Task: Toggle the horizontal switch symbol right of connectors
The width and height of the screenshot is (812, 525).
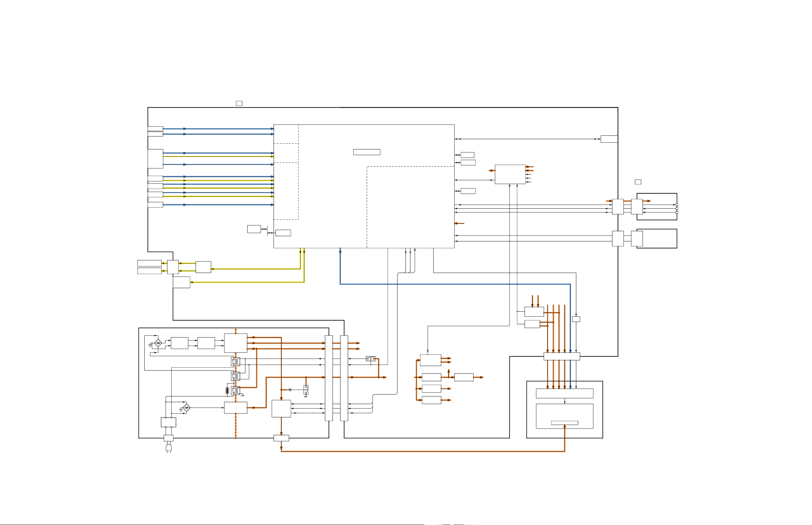Action: tap(370, 359)
